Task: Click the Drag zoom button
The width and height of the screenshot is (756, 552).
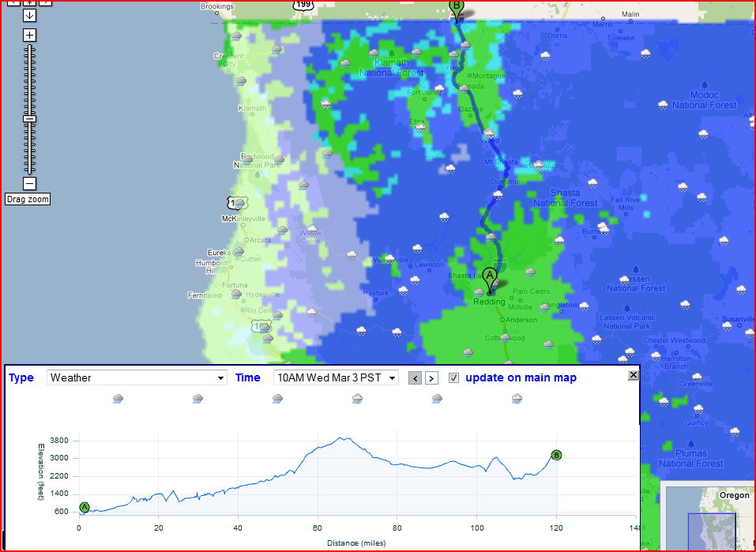Action: pyautogui.click(x=28, y=200)
